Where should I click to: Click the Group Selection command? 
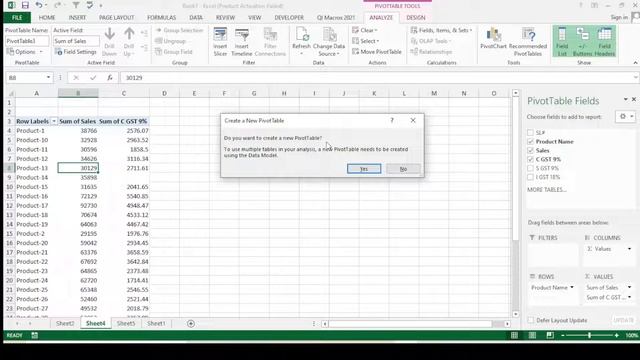tap(179, 30)
